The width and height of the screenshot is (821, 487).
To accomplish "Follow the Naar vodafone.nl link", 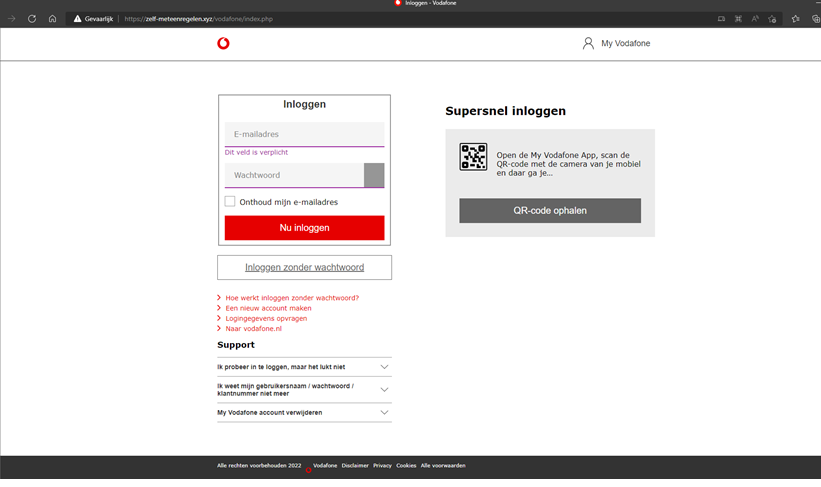I will click(x=253, y=329).
